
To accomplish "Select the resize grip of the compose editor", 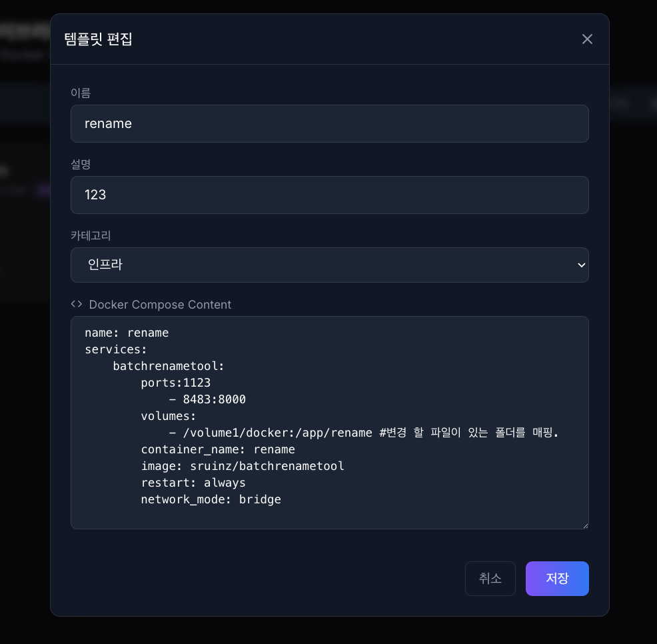I will tap(585, 525).
